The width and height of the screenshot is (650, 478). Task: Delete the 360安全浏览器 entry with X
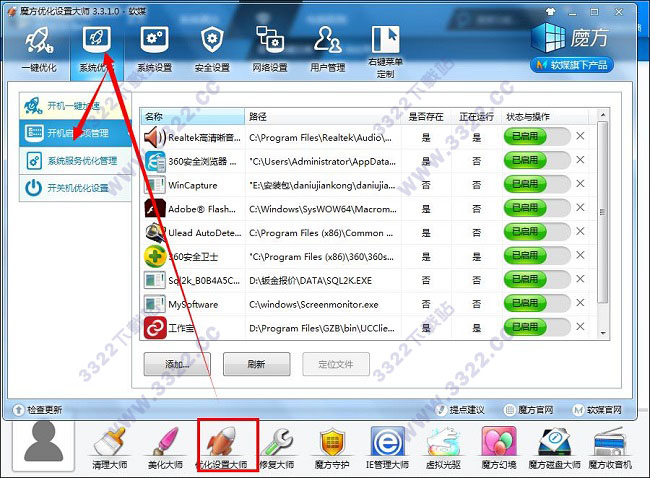[580, 160]
